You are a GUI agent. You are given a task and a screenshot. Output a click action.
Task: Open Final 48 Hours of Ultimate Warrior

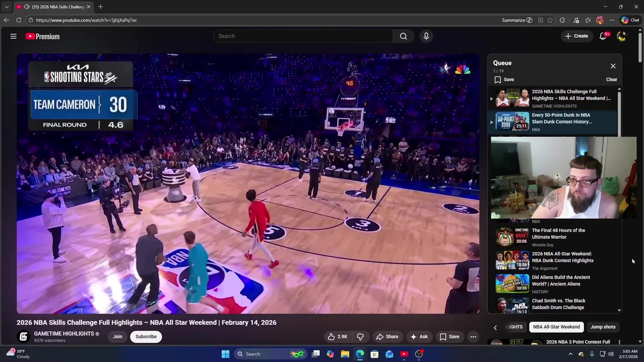coord(553,237)
